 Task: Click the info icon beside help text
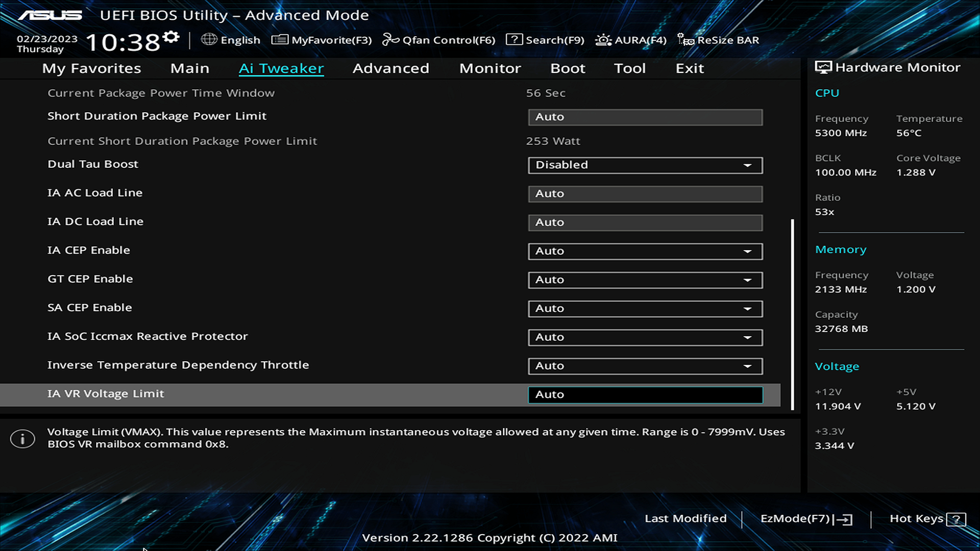click(22, 439)
